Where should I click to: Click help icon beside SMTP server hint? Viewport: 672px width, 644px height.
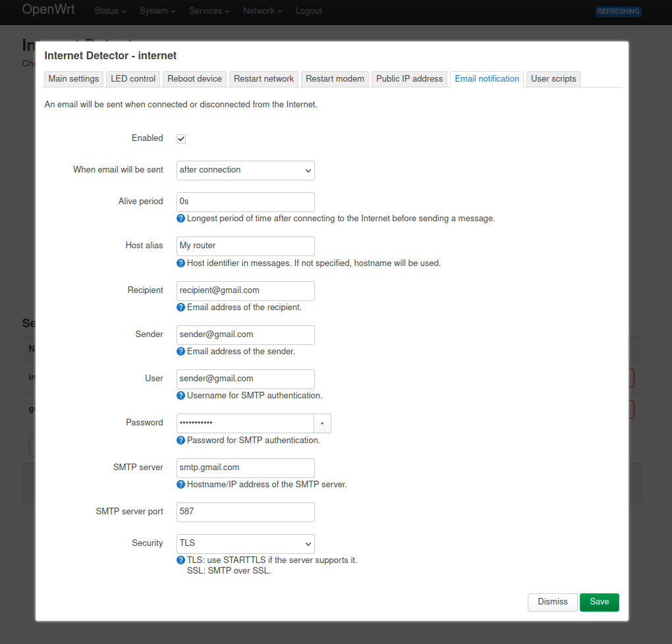(181, 485)
